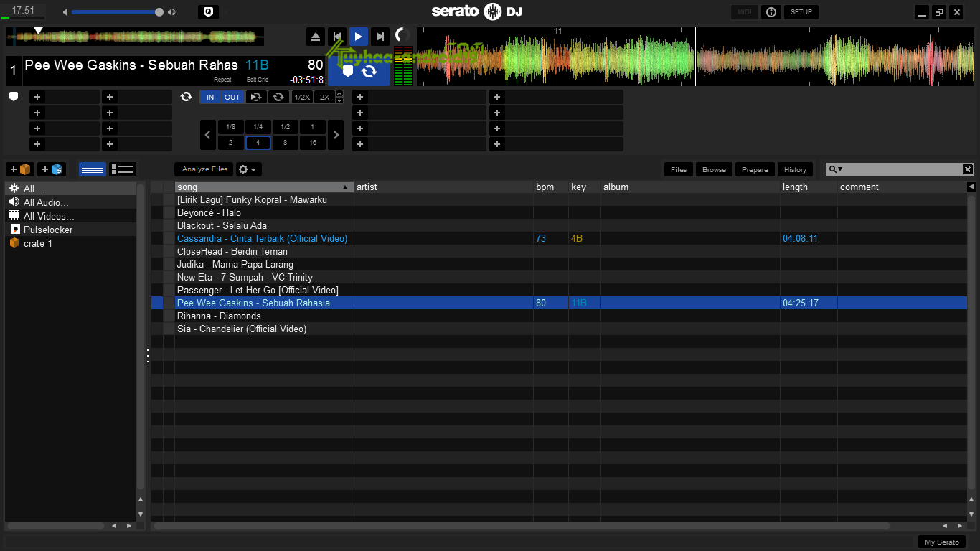Select All Audio... in the crates panel
Image resolution: width=980 pixels, height=551 pixels.
click(x=70, y=202)
